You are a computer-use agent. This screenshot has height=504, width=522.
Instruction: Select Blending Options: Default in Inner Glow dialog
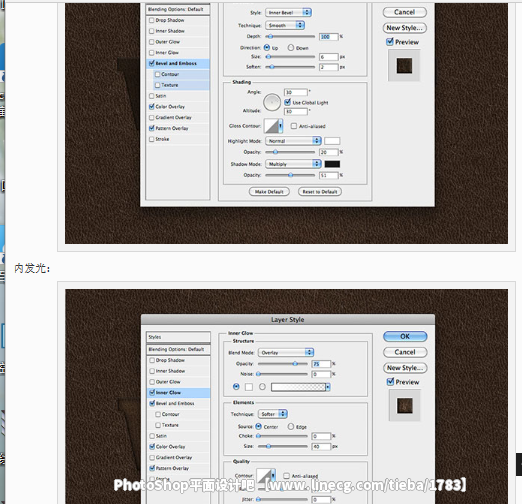(x=178, y=349)
